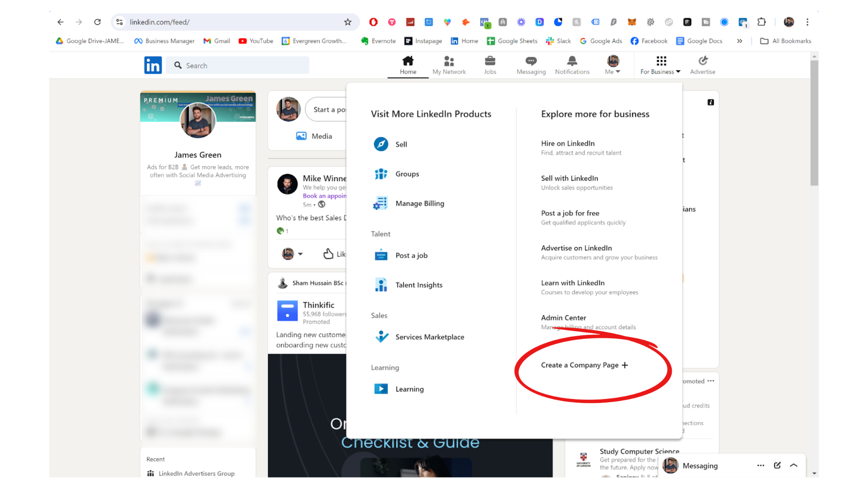
Task: Click the LinkedIn logo icon
Action: [x=153, y=65]
